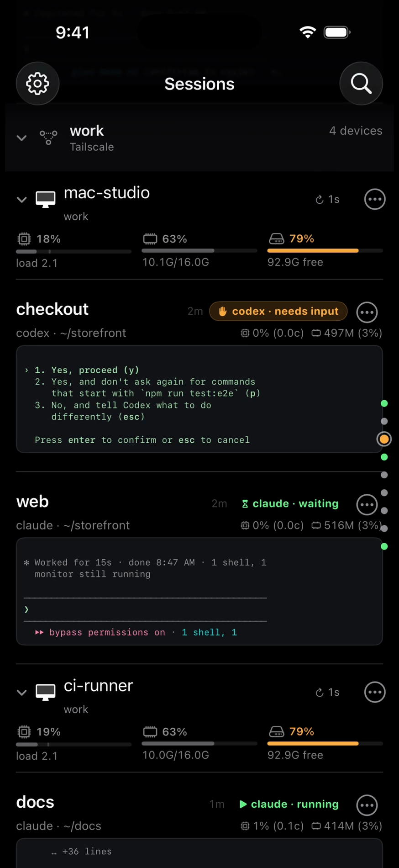This screenshot has height=868, width=399.
Task: Open the ci-runner more options menu
Action: coord(375,692)
